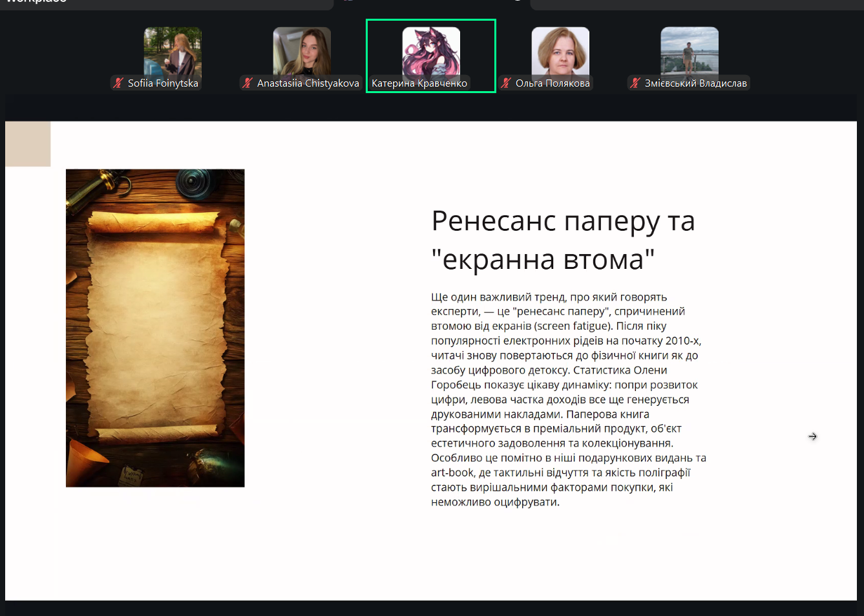Click Anastasiia Chistyakova's muted microphone icon

click(247, 83)
